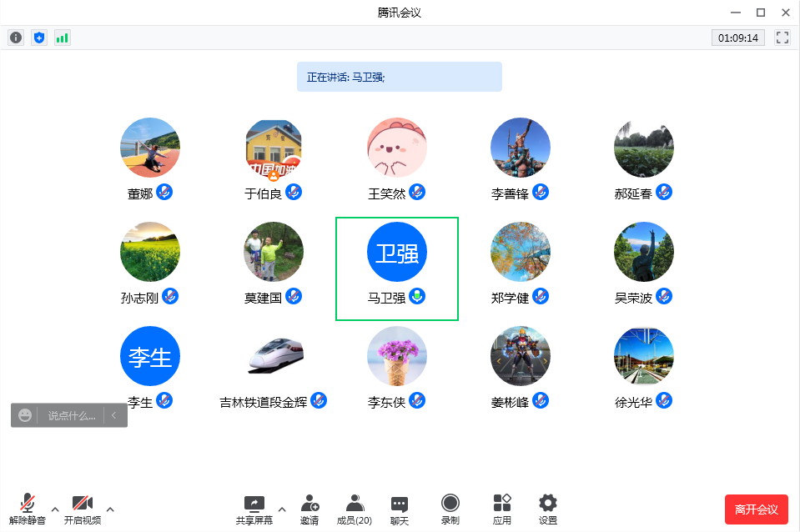
Task: Open Apps (应用) panel
Action: click(501, 509)
